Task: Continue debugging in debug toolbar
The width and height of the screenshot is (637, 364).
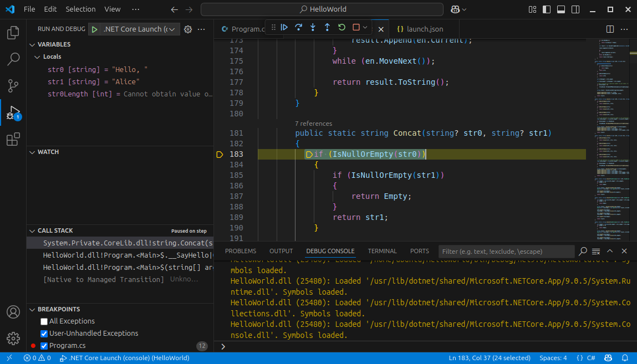Action: [284, 27]
